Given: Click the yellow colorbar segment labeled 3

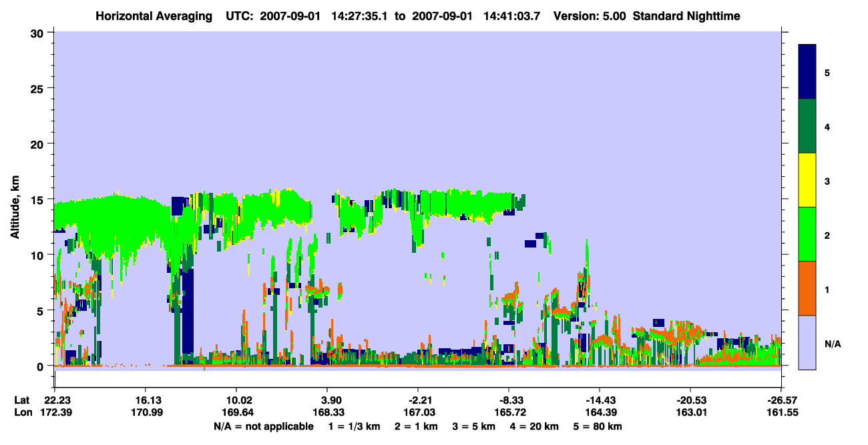Looking at the screenshot, I should pos(807,180).
